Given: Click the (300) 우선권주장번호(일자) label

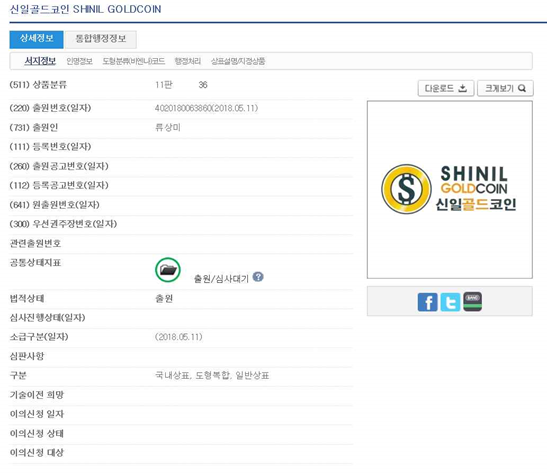Looking at the screenshot, I should pyautogui.click(x=63, y=224).
